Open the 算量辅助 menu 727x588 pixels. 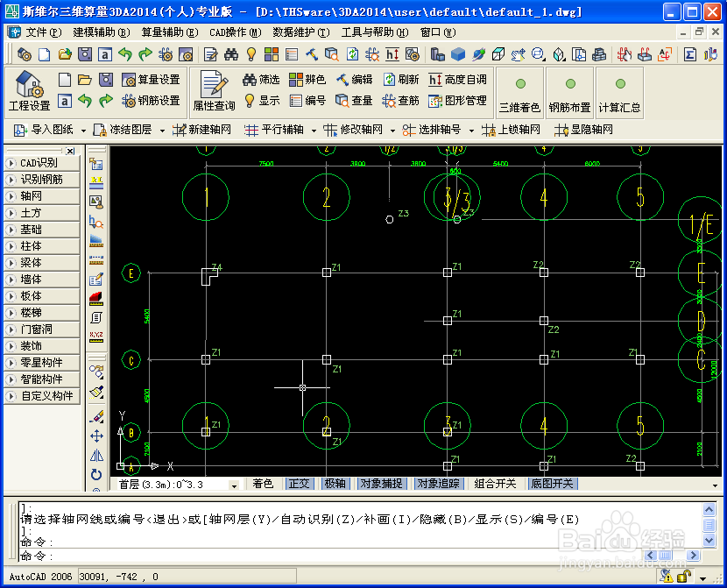click(x=170, y=32)
